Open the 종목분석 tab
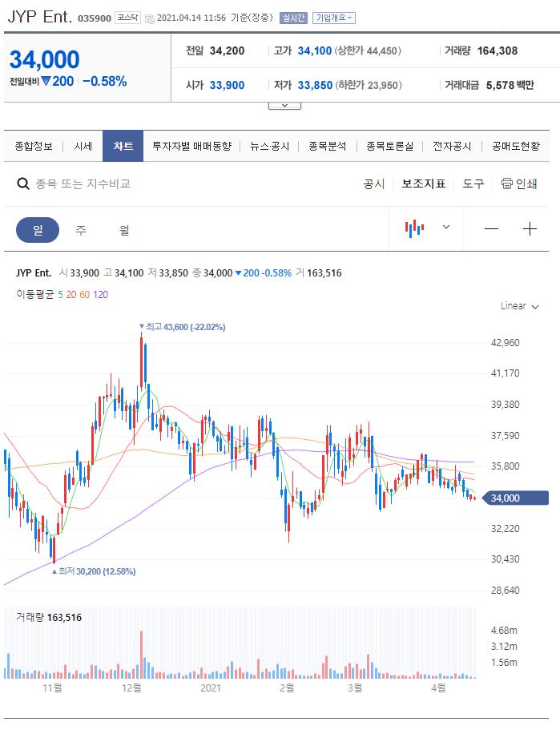560x730 pixels. [x=327, y=146]
